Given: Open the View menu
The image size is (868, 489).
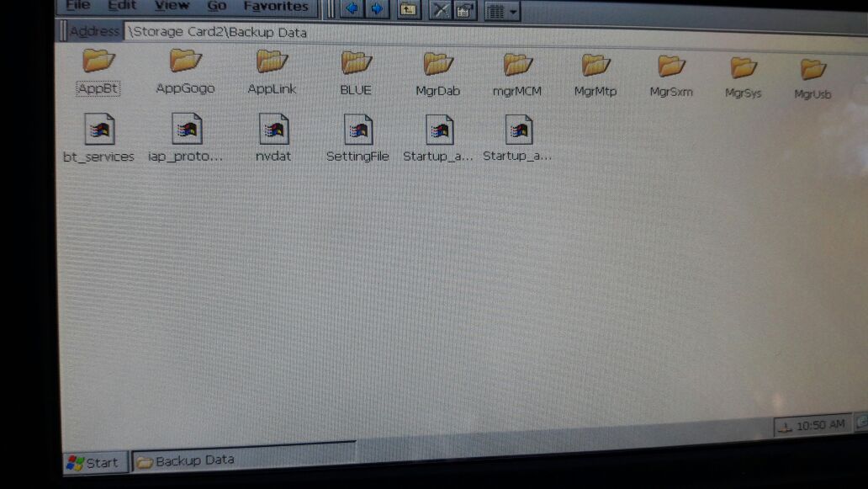Looking at the screenshot, I should coord(172,5).
